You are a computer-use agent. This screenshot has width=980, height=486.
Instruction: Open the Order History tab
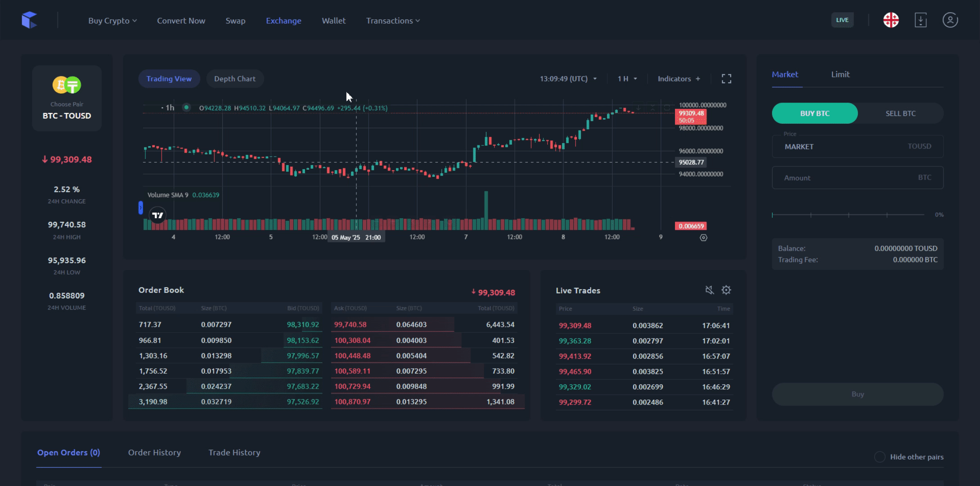pos(154,452)
